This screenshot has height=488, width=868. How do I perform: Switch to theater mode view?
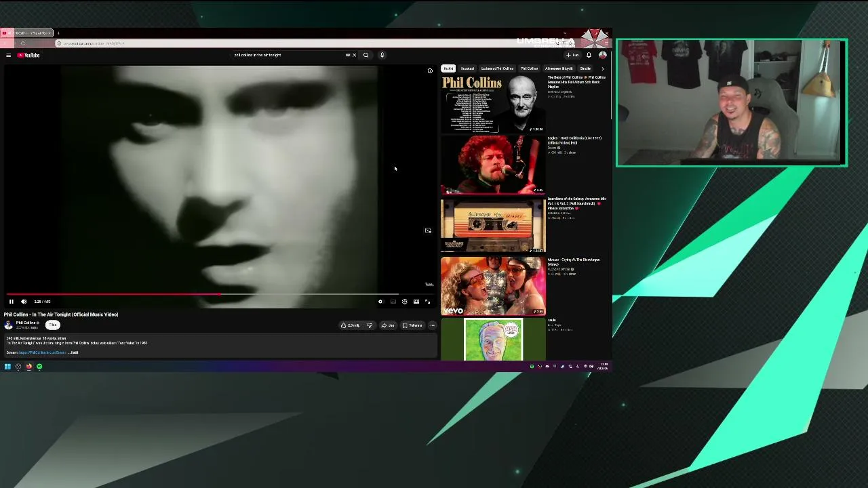[x=416, y=302]
